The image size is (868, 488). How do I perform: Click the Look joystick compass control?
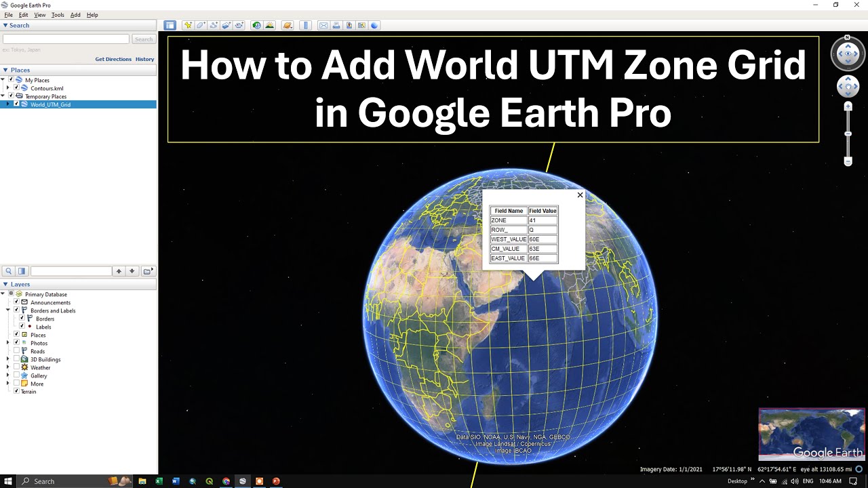(848, 54)
